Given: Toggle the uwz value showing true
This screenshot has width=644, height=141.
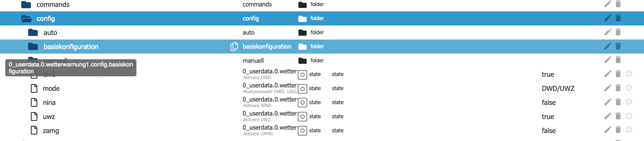Looking at the screenshot, I should [548, 117].
